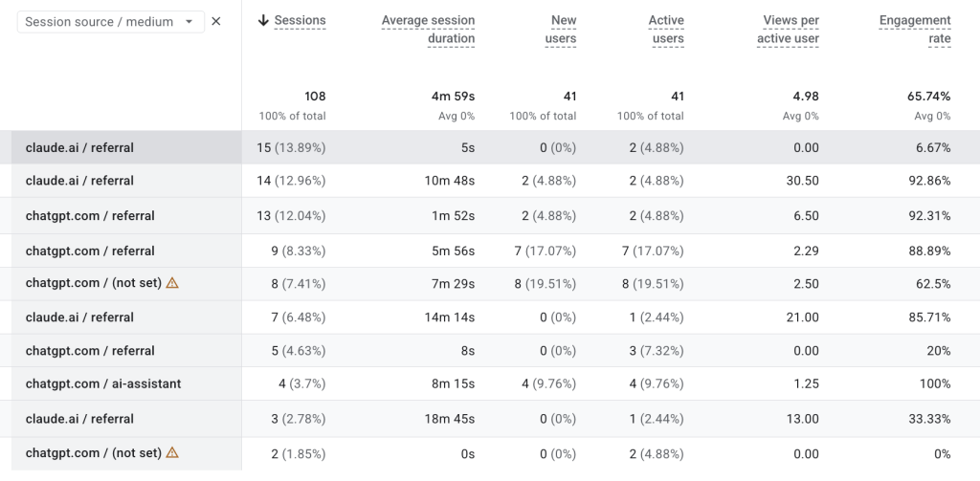Click the 100% engagement rate cell

tap(935, 383)
